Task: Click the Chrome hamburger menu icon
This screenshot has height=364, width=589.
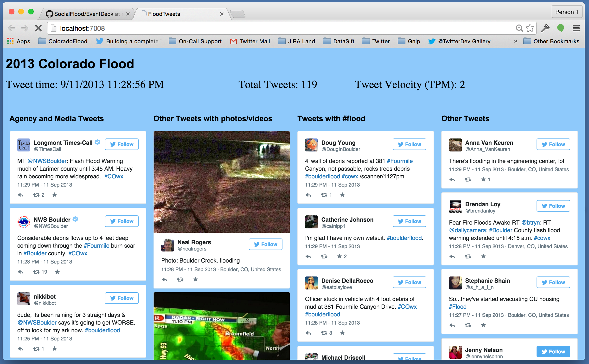Action: tap(576, 28)
